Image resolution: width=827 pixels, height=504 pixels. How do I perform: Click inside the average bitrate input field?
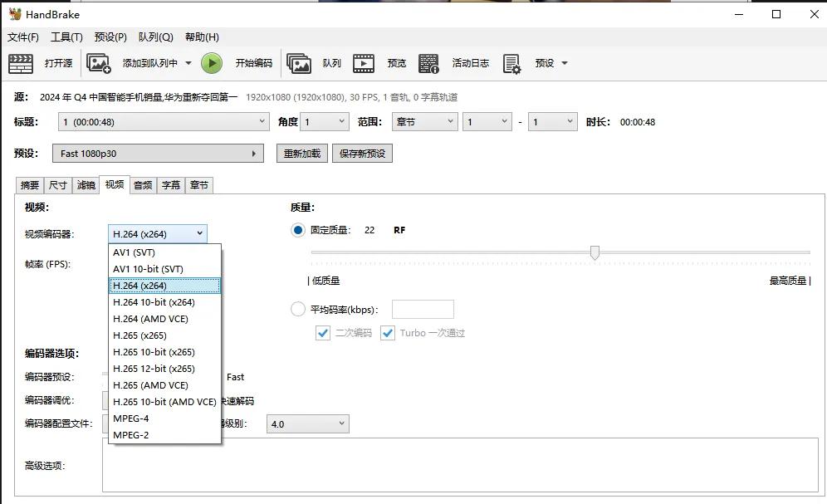pos(423,310)
